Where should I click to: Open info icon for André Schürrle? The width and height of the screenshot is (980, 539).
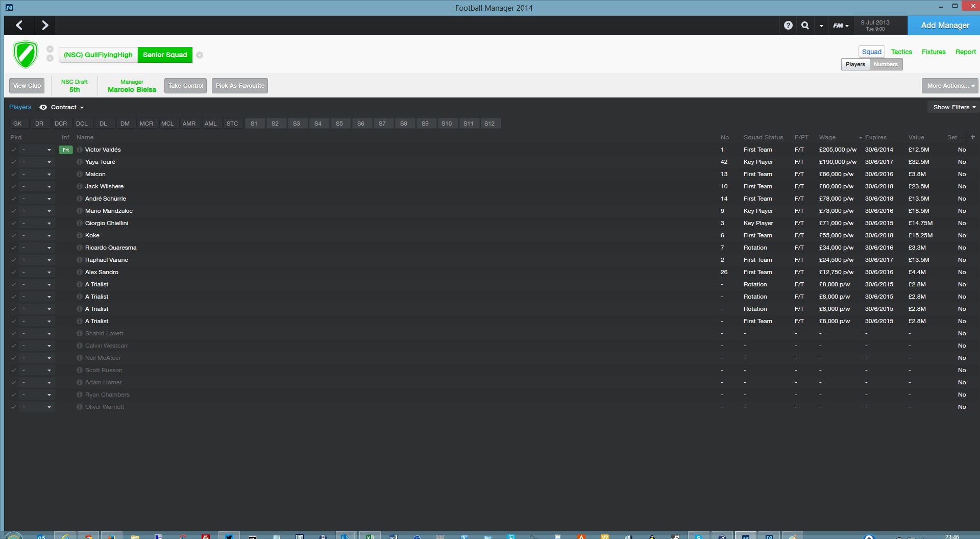point(80,199)
